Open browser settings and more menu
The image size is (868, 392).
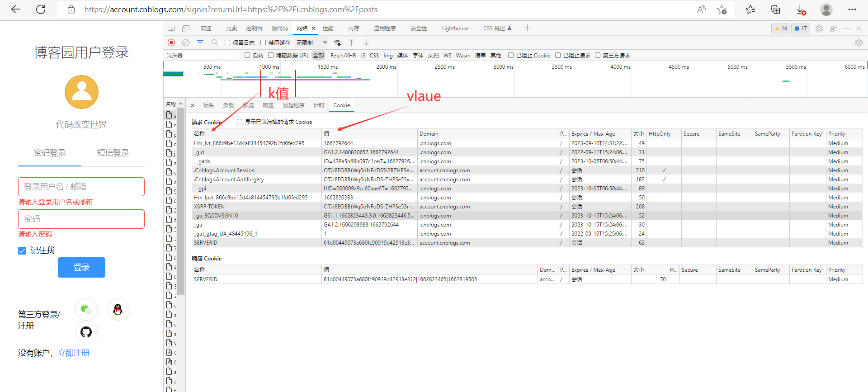coord(852,9)
